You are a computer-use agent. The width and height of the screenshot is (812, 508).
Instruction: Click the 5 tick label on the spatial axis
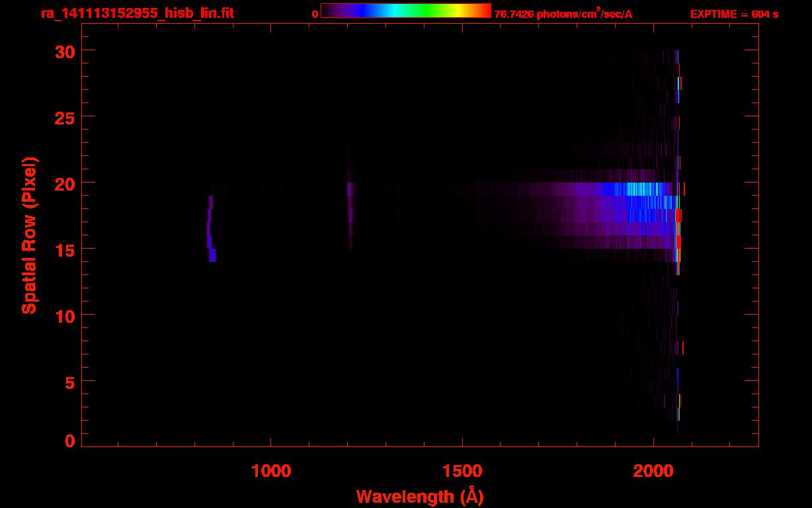tap(69, 382)
